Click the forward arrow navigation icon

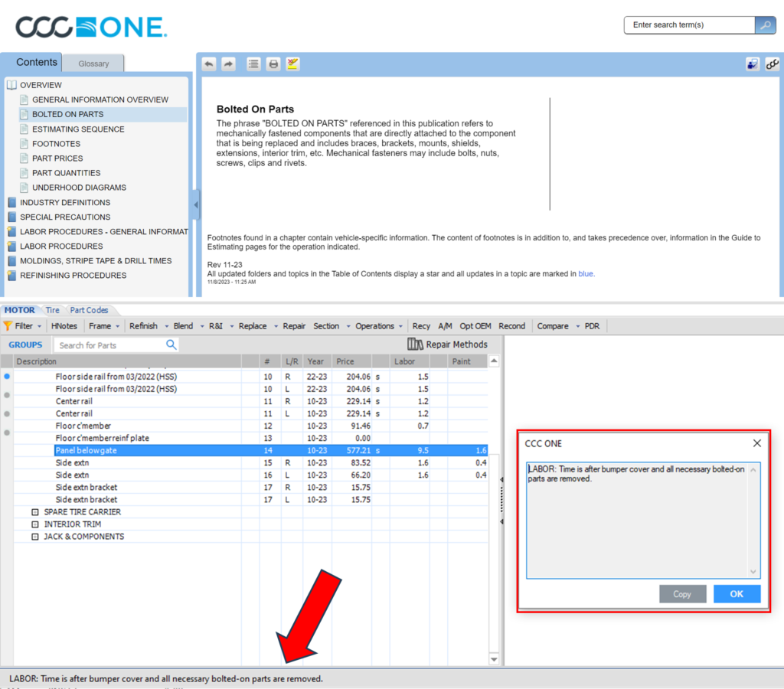tap(228, 64)
